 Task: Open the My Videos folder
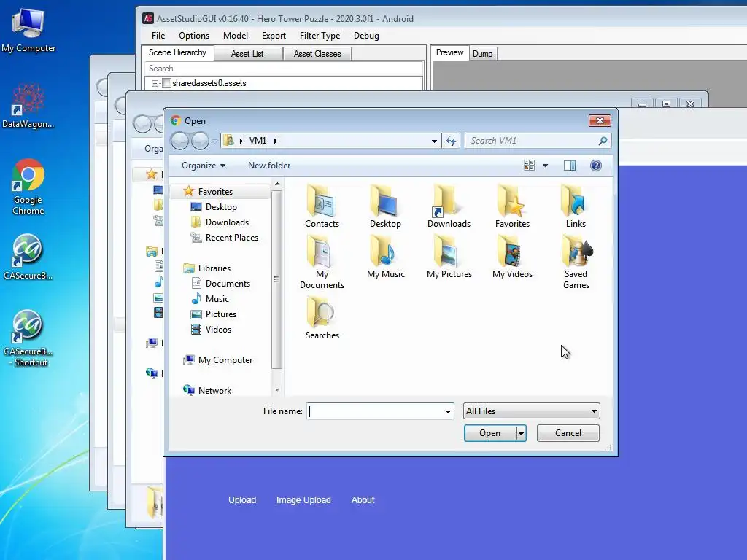click(512, 256)
